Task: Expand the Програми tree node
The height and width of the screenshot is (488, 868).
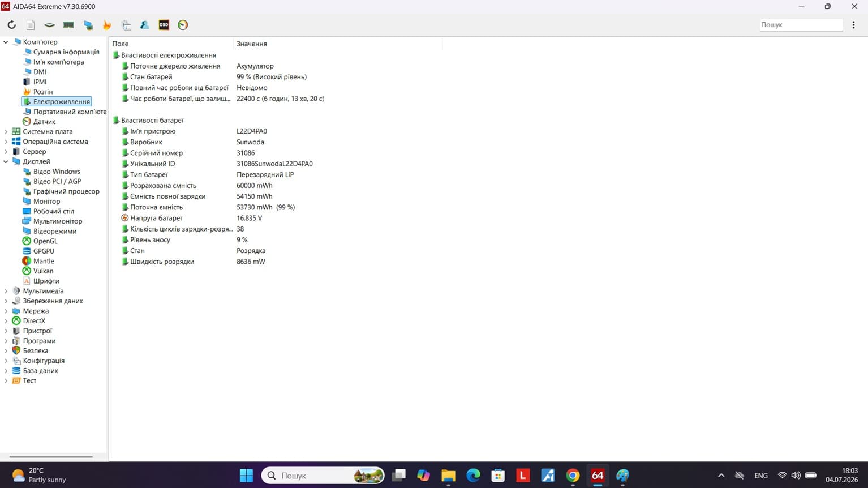Action: pos(6,341)
